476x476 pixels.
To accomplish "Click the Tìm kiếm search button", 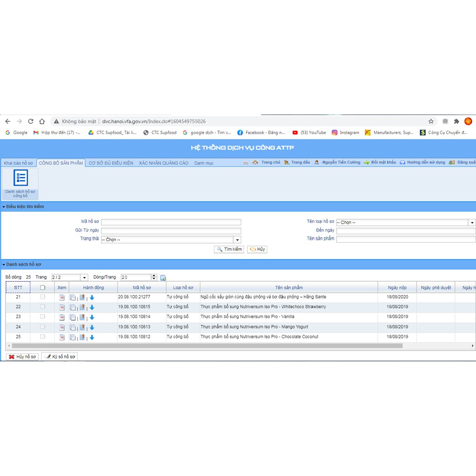I will click(229, 250).
